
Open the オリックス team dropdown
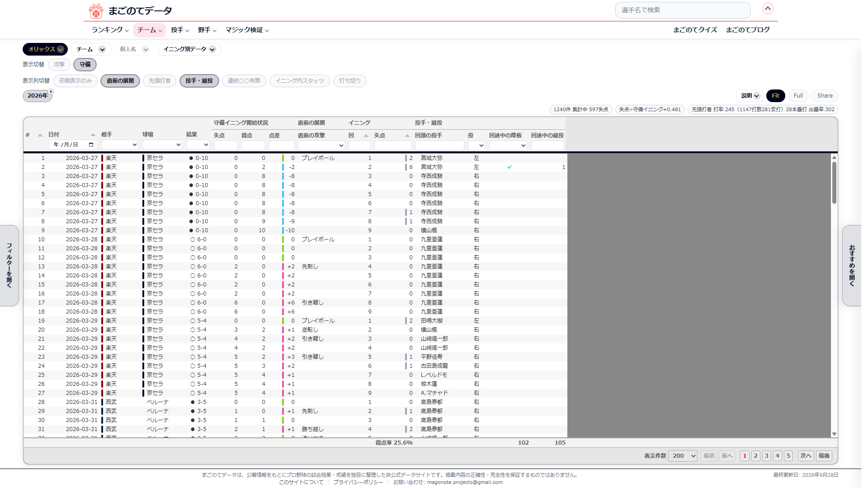click(x=45, y=49)
